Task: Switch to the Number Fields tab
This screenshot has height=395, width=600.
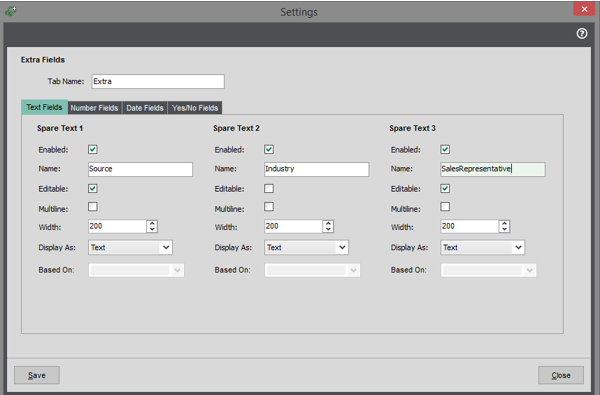Action: tap(95, 108)
